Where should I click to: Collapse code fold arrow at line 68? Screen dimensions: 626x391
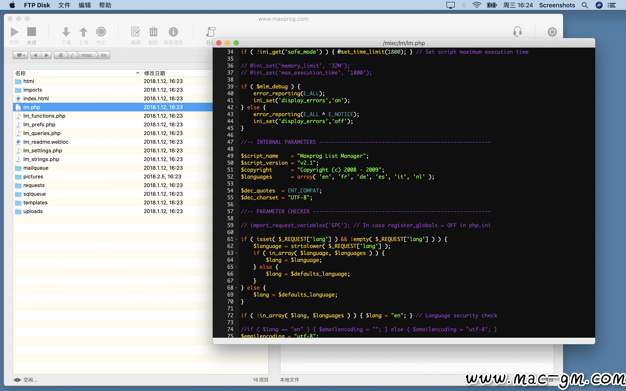[x=237, y=288]
